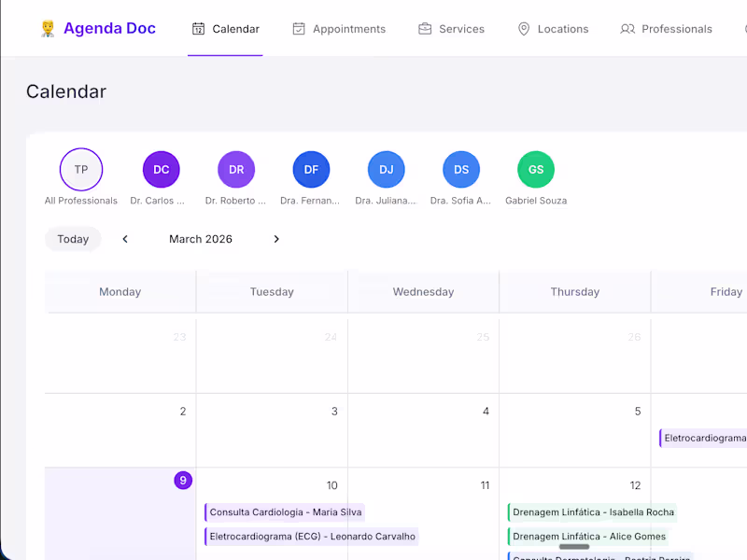Click the Calendar icon in the navigation bar
Screen dimensions: 747x560
(x=198, y=29)
